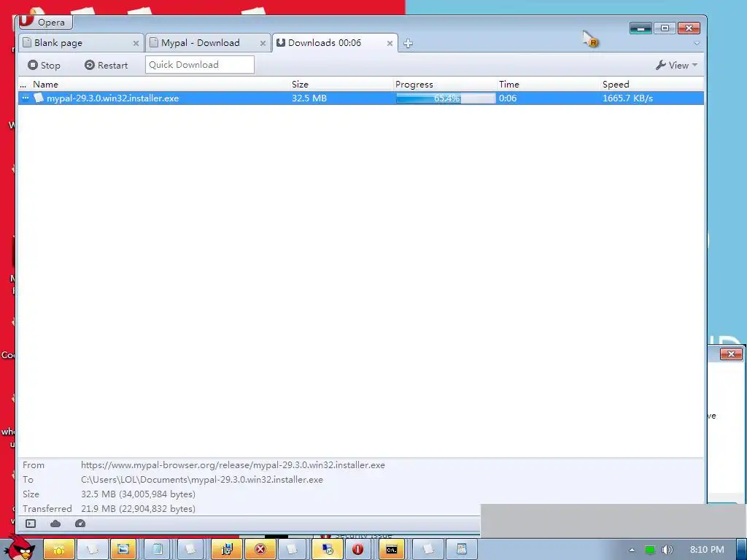Click the Show desktop button
The image size is (747, 560).
[742, 549]
